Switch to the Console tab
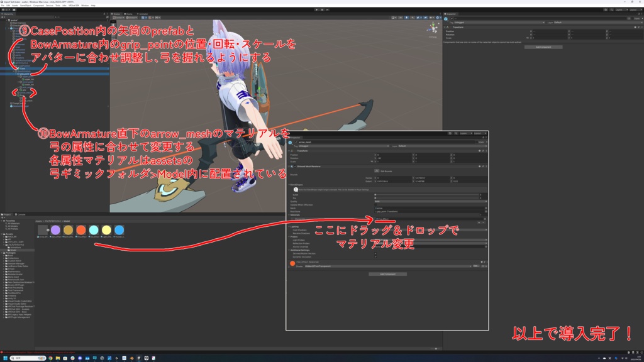Screen dimensions: 644x362 [21, 215]
